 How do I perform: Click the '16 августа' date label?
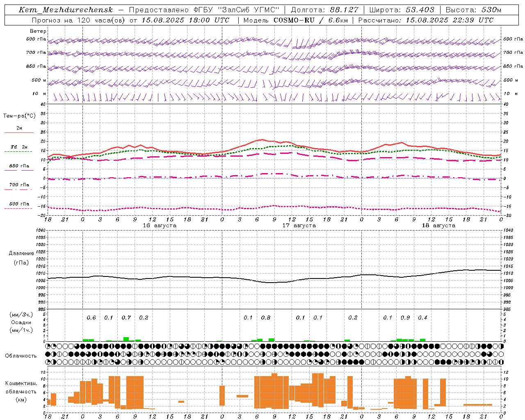(160, 226)
